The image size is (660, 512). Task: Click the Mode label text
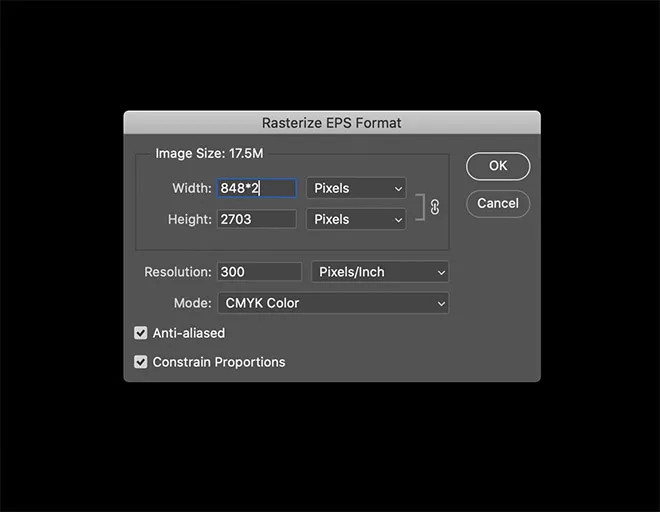[x=193, y=303]
